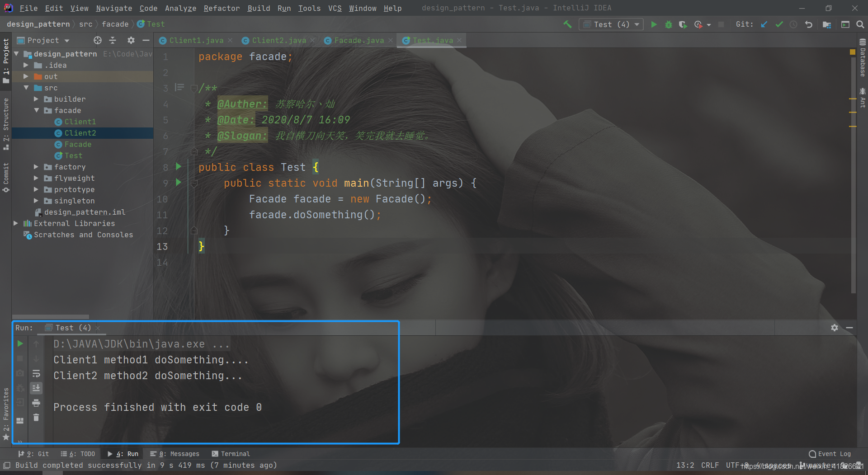Select Facade class in project tree
868x475 pixels.
click(78, 144)
